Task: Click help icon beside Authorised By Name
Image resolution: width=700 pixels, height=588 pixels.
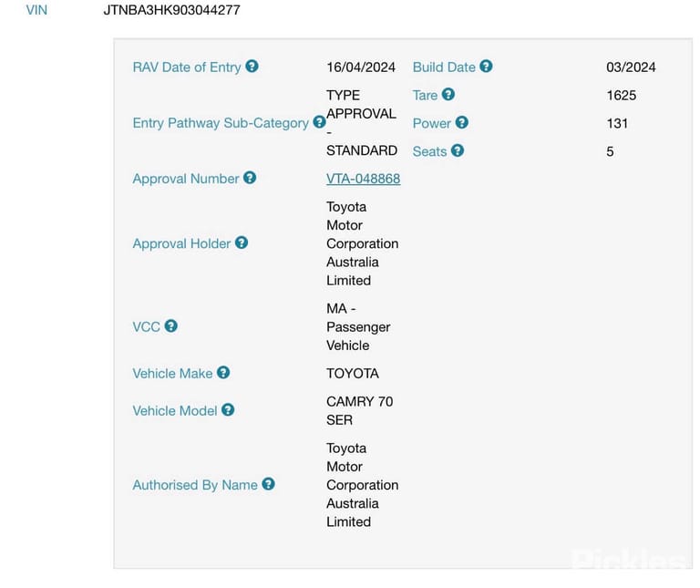Action: click(268, 484)
